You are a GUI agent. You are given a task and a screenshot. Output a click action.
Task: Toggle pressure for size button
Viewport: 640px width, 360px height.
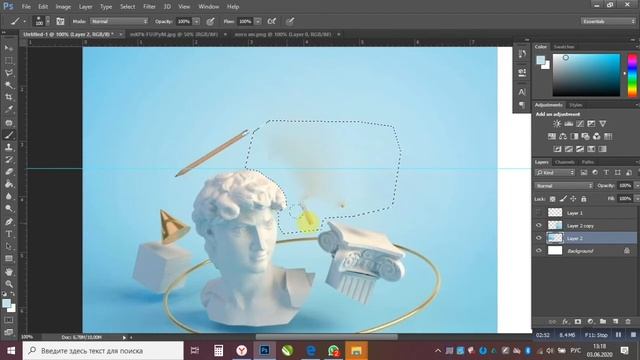pos(290,21)
